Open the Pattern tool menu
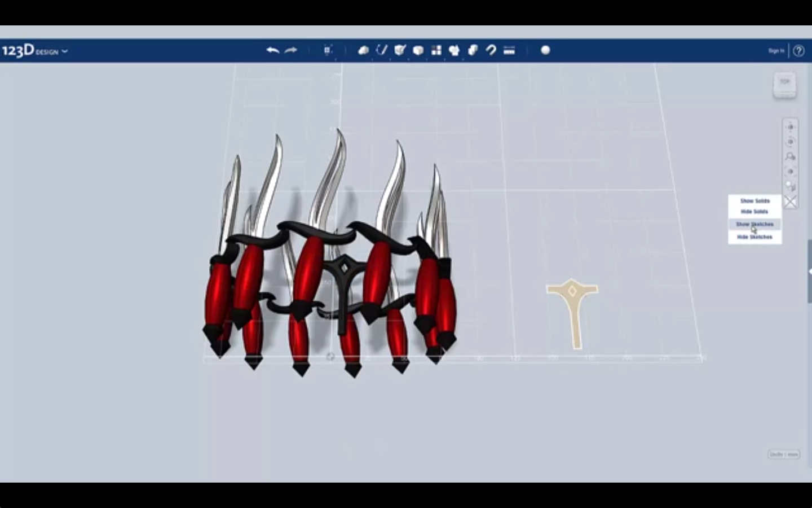812x508 pixels. (x=436, y=50)
